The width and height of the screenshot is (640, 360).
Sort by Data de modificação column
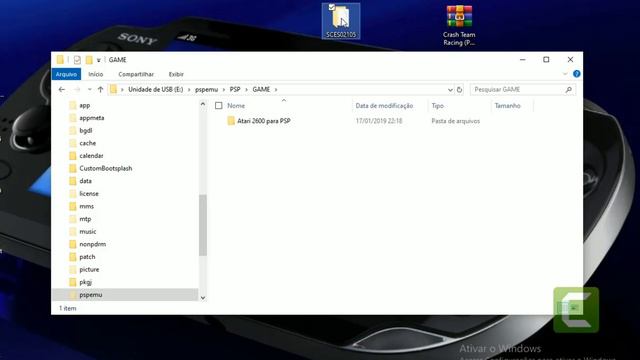tap(384, 106)
